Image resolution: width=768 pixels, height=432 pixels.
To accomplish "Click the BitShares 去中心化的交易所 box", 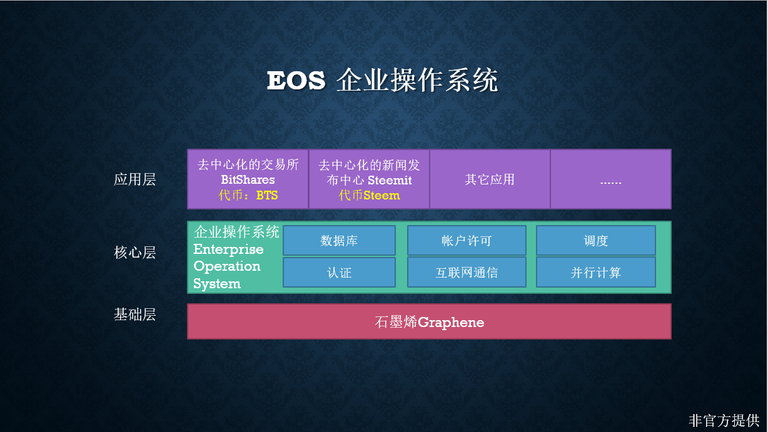I will [248, 179].
